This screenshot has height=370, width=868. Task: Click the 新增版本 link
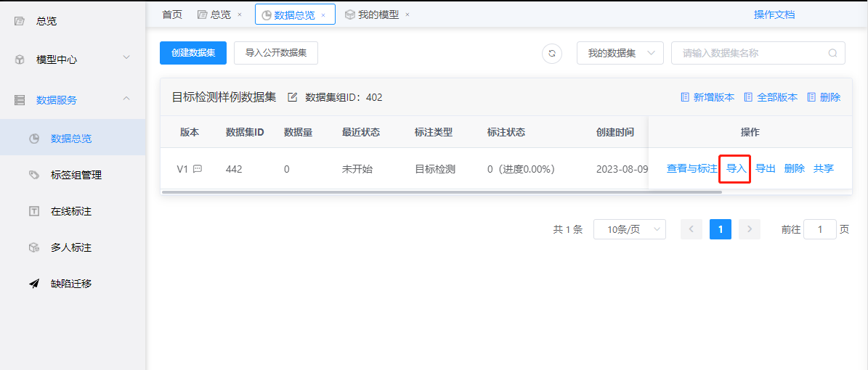pos(714,97)
